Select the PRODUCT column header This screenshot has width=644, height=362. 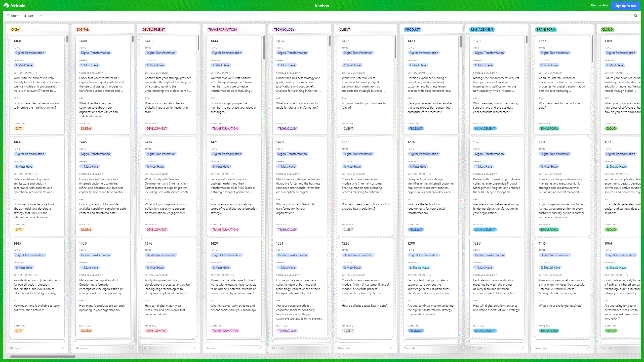click(412, 29)
